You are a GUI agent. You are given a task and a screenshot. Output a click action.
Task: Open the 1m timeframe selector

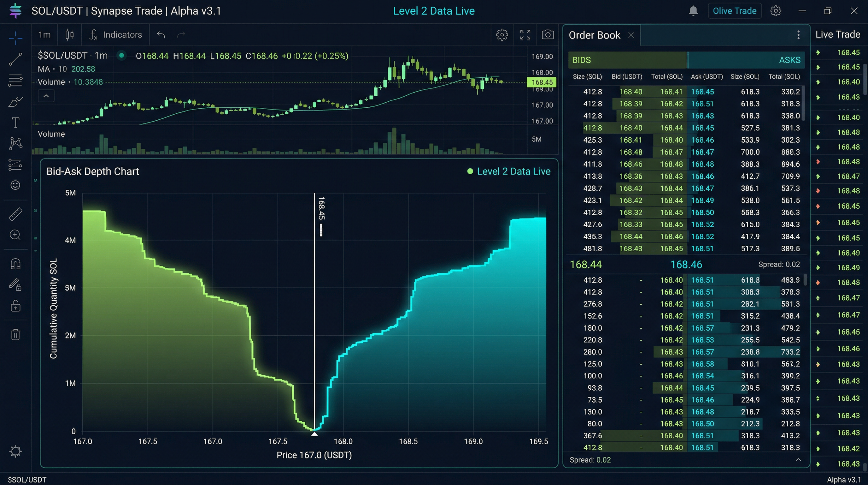tap(44, 34)
